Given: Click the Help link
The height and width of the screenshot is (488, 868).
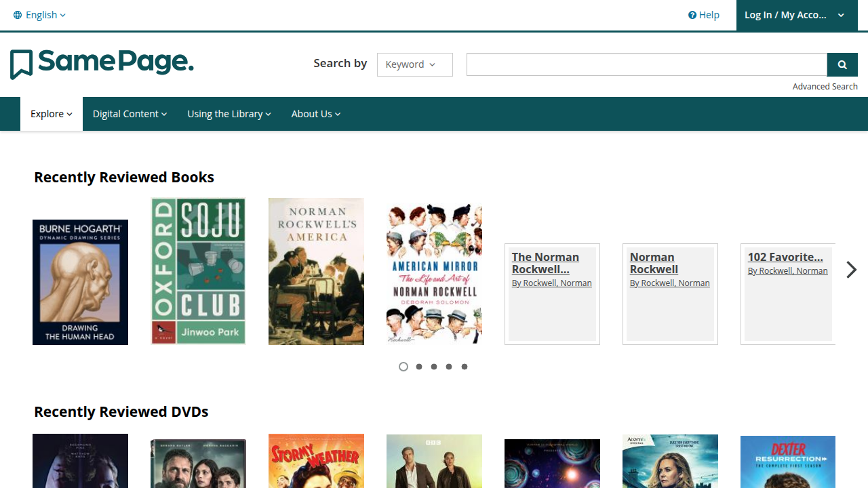Looking at the screenshot, I should point(704,15).
